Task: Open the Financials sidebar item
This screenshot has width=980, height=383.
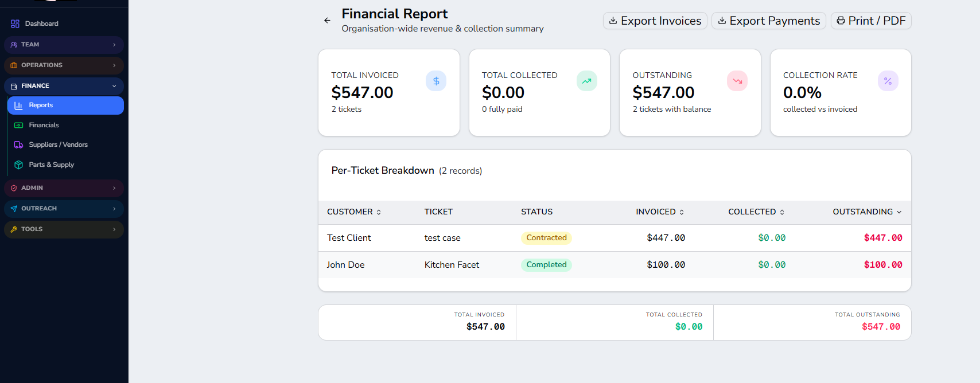Action: coord(65,125)
